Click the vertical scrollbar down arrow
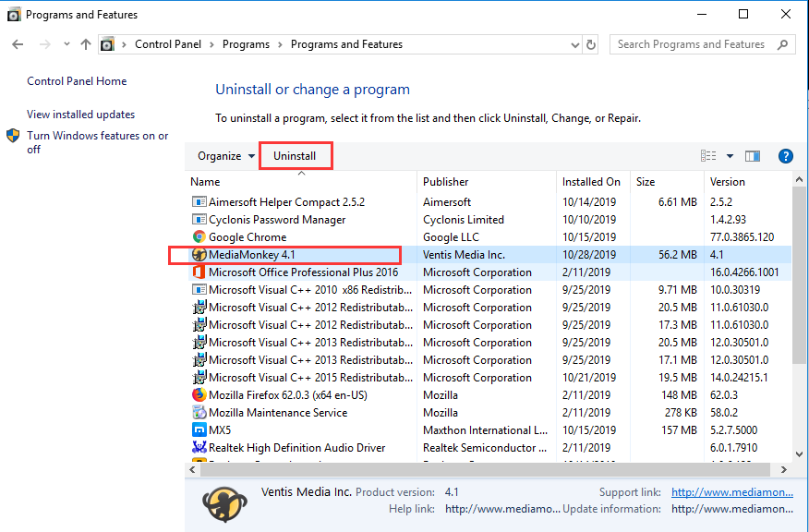The width and height of the screenshot is (809, 532). click(799, 454)
